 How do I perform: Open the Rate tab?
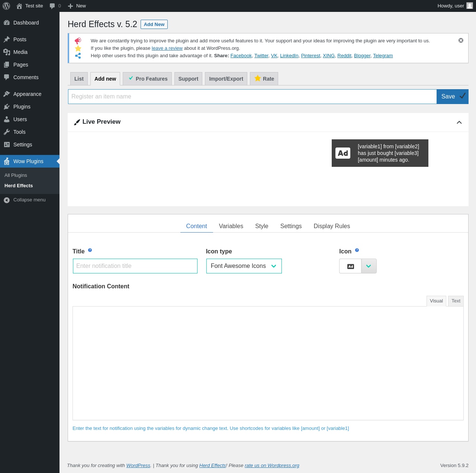[264, 79]
